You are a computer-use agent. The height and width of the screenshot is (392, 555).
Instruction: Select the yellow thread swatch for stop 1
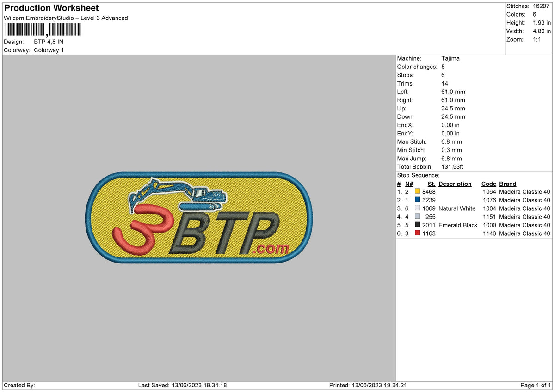tap(418, 192)
